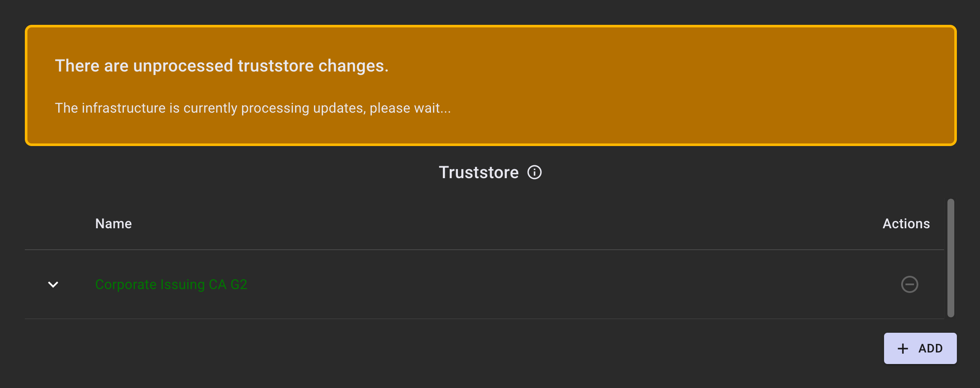Click the plus icon on ADD button
The image size is (980, 388).
(902, 349)
